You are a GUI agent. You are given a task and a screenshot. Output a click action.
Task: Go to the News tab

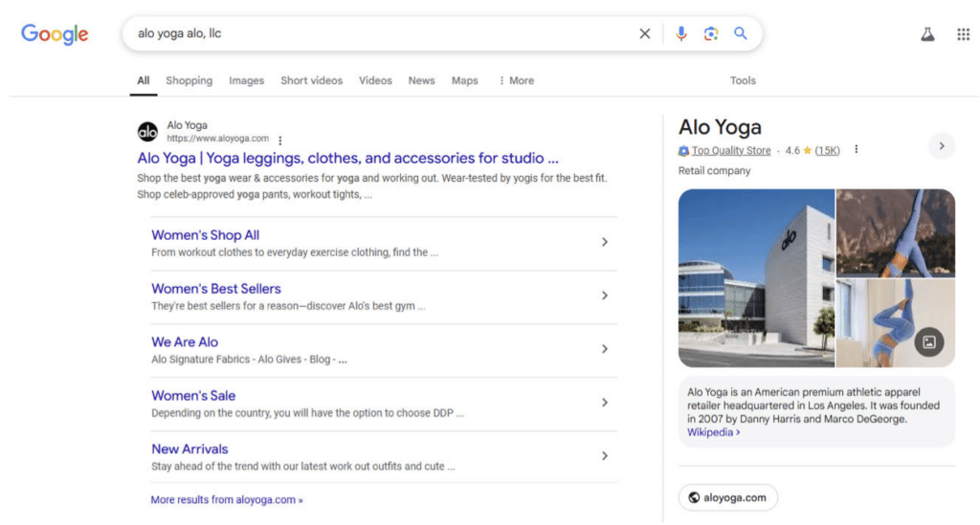tap(421, 80)
